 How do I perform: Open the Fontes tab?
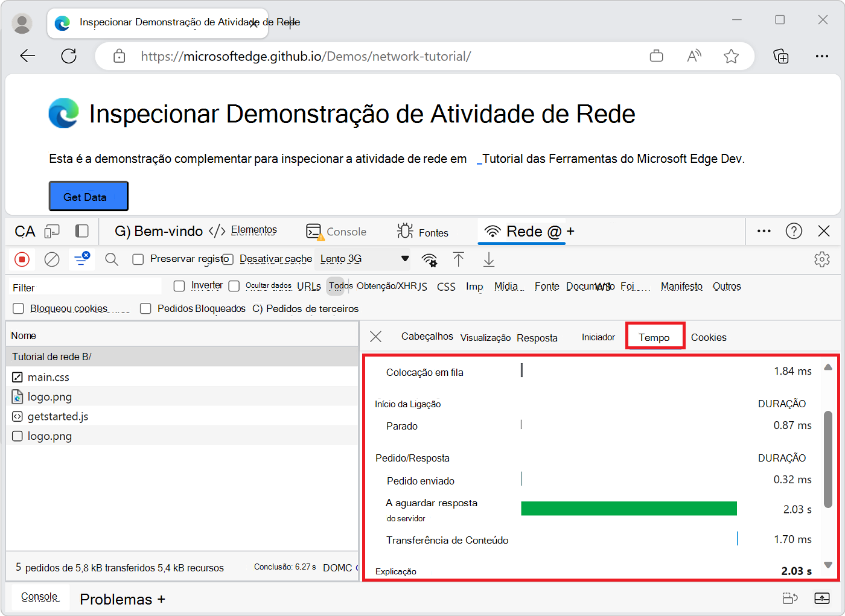tap(423, 232)
